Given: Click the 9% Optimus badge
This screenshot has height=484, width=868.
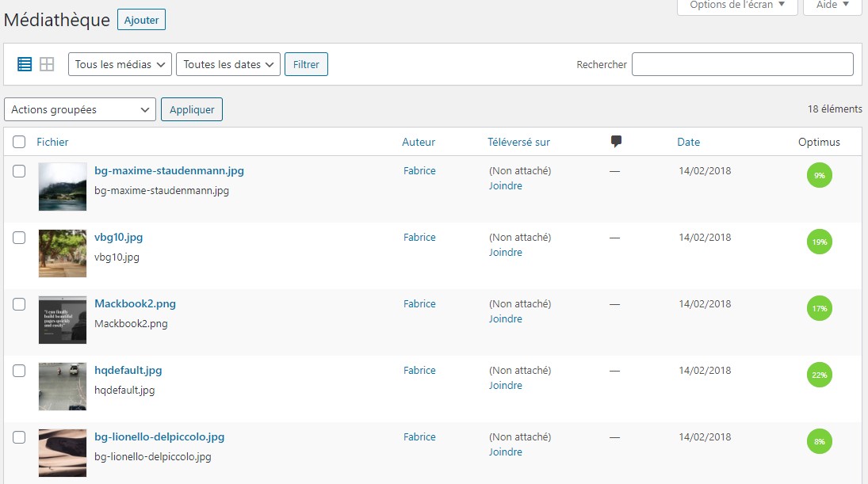Looking at the screenshot, I should pyautogui.click(x=819, y=175).
